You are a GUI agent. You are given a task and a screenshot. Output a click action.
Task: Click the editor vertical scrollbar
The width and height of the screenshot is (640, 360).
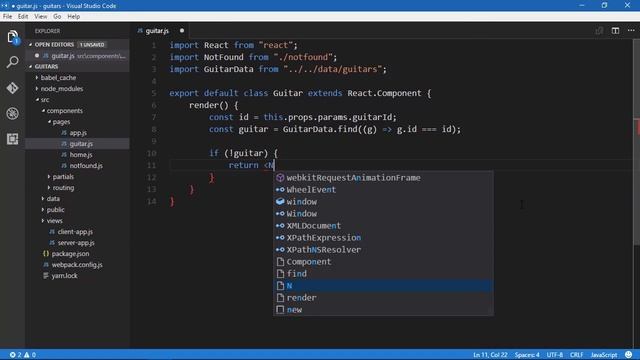pyautogui.click(x=636, y=142)
